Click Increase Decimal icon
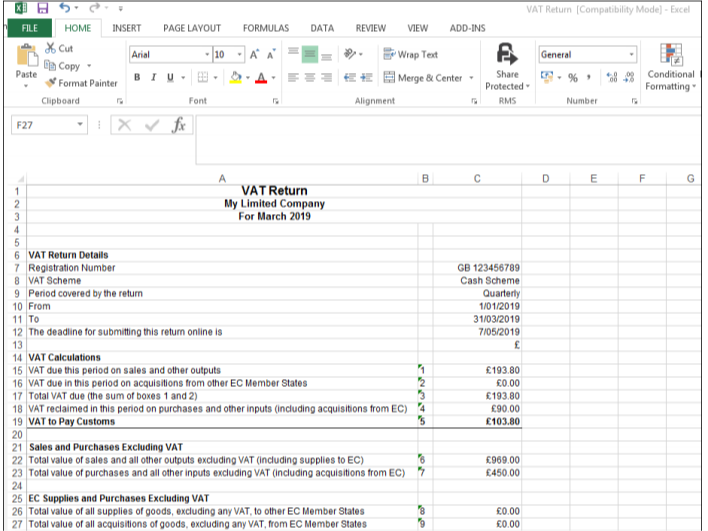The image size is (708, 531). tap(612, 78)
